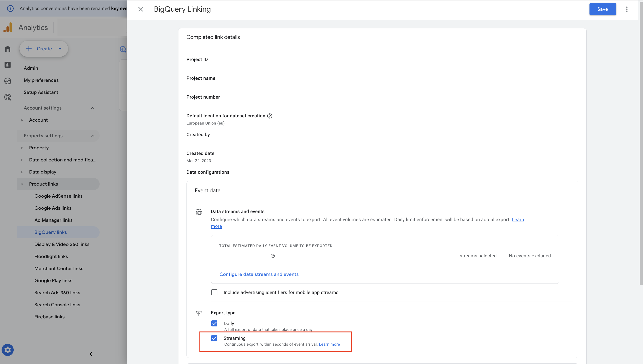
Task: Expand Data collection and modification item
Action: click(x=22, y=160)
